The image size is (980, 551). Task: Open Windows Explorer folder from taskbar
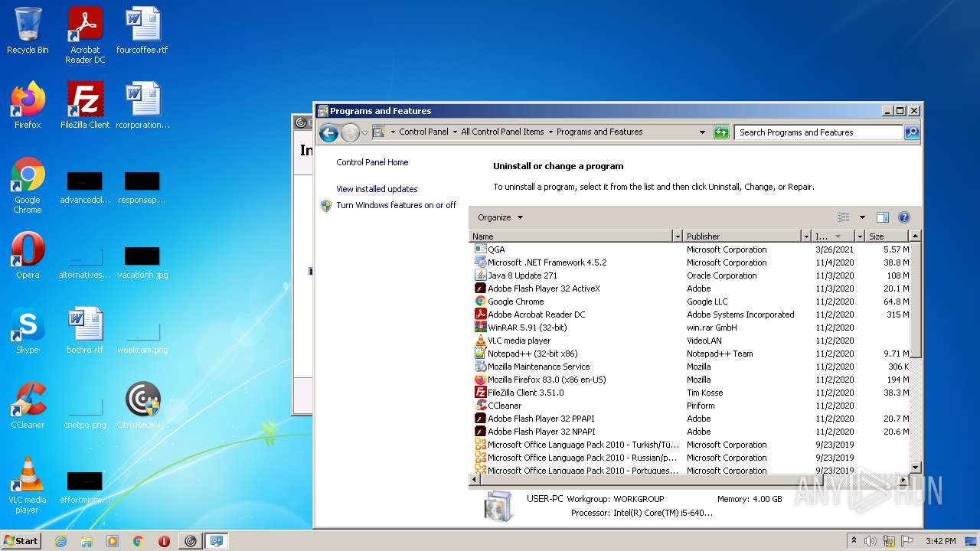point(87,541)
